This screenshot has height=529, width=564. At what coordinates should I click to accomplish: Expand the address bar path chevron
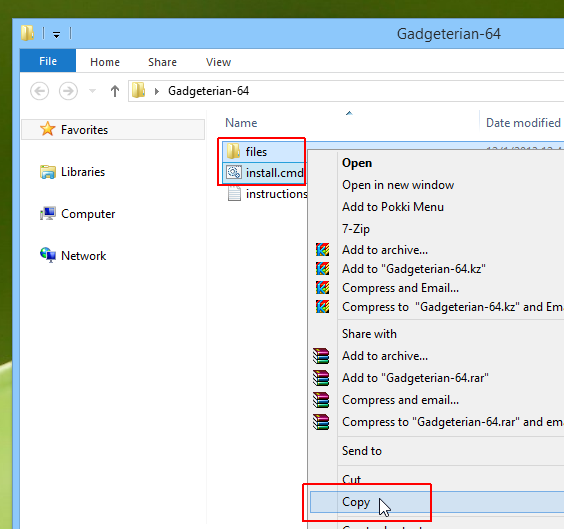point(156,91)
